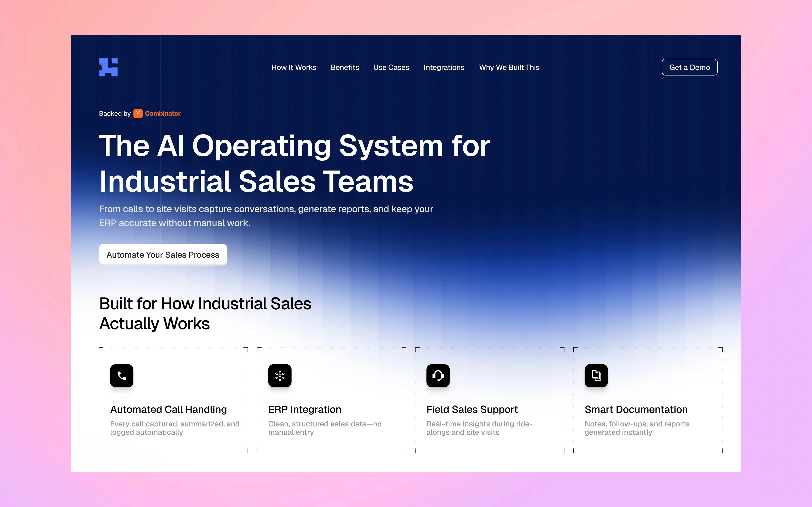This screenshot has height=507, width=812.
Task: Click the Automate Your Sales Process button
Action: click(163, 255)
